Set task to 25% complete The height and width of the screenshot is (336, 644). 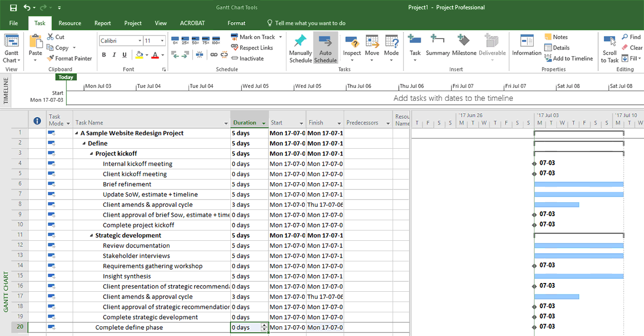pyautogui.click(x=185, y=40)
